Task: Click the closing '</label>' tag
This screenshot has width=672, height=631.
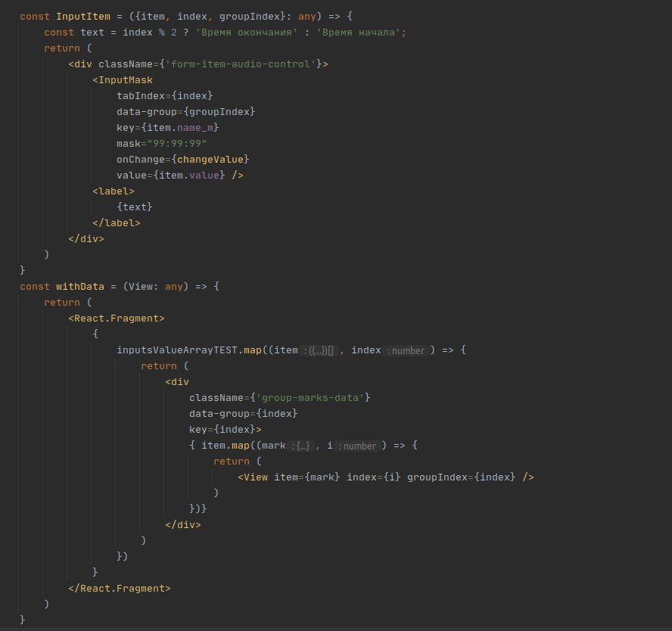Action: (x=117, y=222)
